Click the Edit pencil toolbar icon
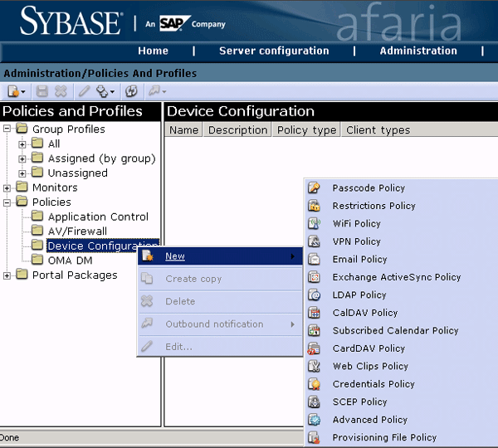The width and height of the screenshot is (498, 448). point(84,91)
